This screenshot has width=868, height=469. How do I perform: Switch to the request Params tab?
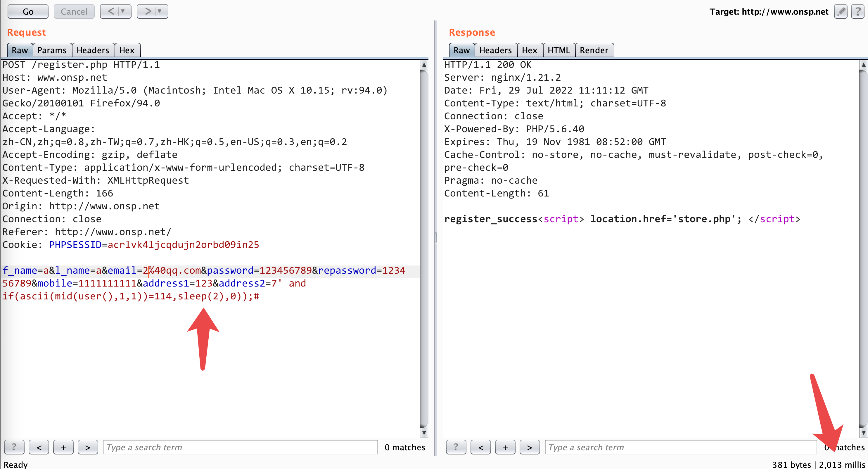[51, 50]
